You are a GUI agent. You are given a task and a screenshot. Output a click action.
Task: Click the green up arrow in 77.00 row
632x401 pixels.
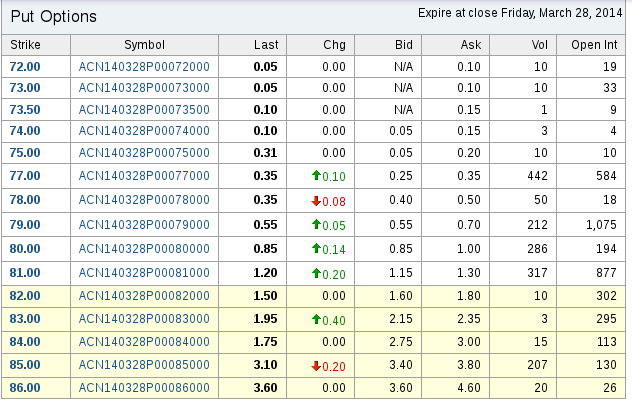[x=316, y=175]
